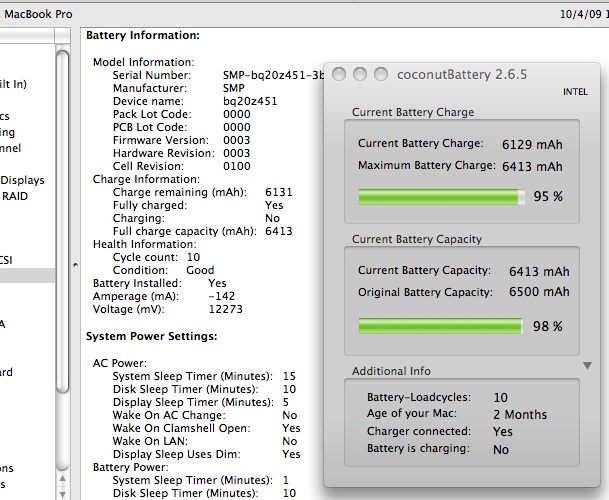Click the Full charge capacity value 6413
Screen dimensions: 609x500
click(278, 231)
